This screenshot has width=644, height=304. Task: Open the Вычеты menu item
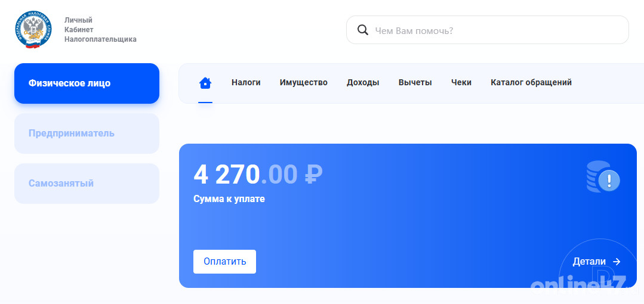(x=415, y=83)
